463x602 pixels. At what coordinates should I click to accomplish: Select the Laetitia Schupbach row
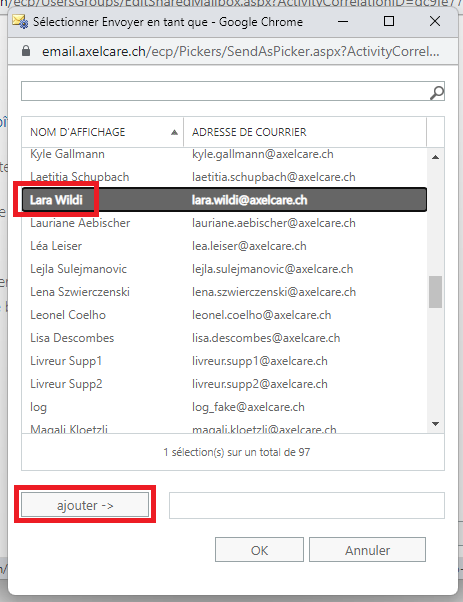[x=224, y=177]
